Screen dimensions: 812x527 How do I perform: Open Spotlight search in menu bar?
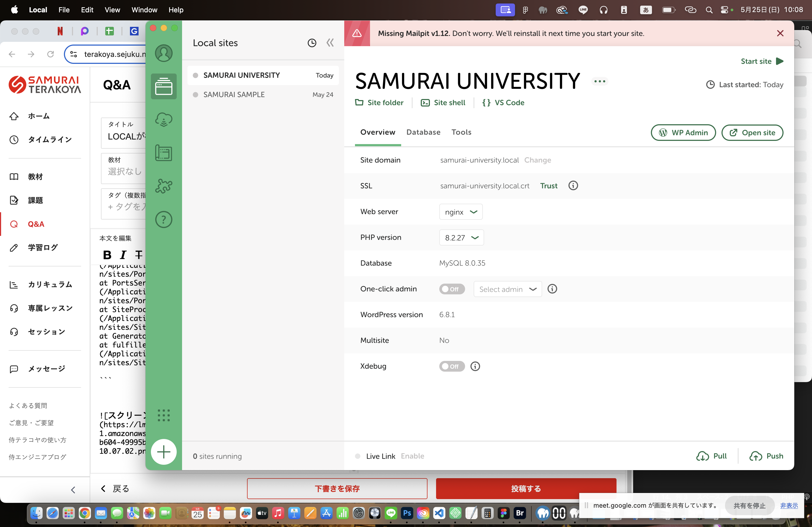[x=709, y=10]
